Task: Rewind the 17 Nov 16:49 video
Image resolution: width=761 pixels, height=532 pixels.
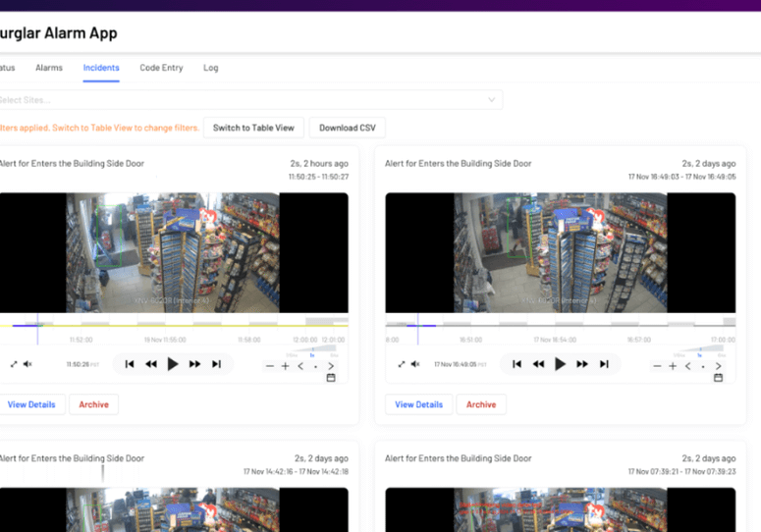Action: click(x=538, y=364)
